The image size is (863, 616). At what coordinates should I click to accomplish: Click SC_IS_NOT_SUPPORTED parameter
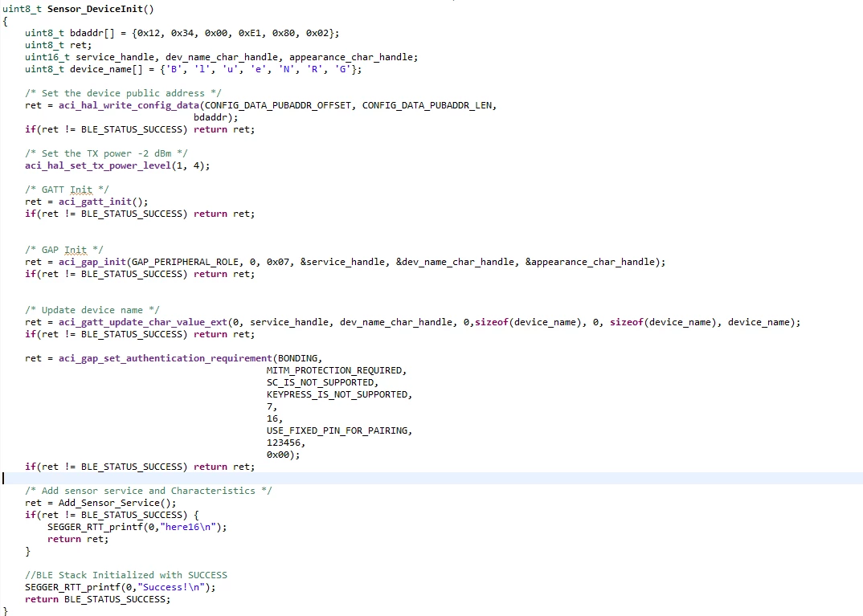click(320, 383)
